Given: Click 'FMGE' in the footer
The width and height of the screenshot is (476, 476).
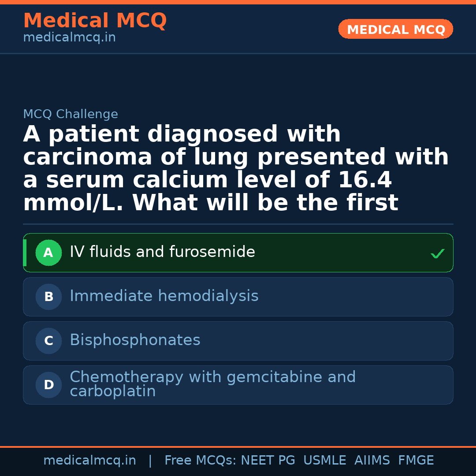Looking at the screenshot, I should pos(416,461).
